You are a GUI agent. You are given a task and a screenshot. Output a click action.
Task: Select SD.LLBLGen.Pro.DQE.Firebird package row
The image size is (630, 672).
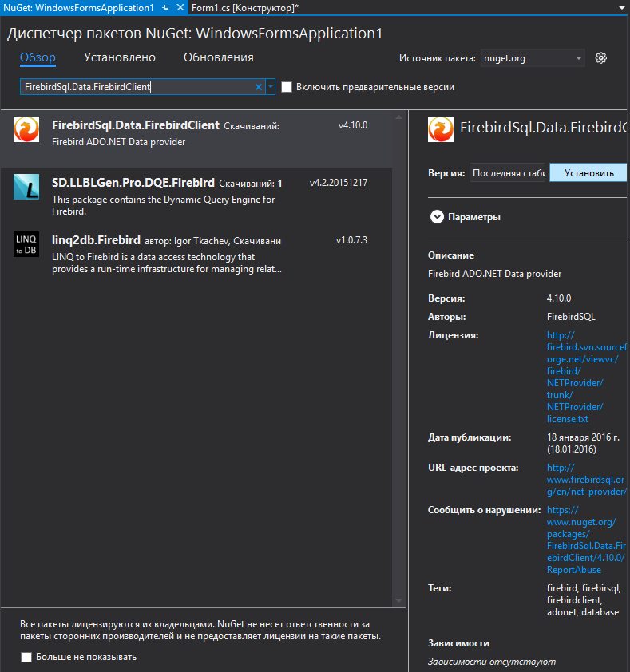pyautogui.click(x=196, y=196)
